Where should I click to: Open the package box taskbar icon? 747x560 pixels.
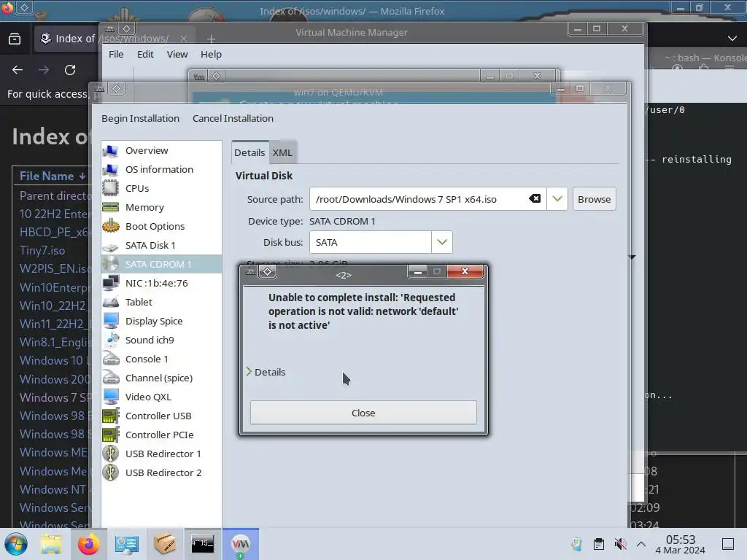click(x=164, y=544)
